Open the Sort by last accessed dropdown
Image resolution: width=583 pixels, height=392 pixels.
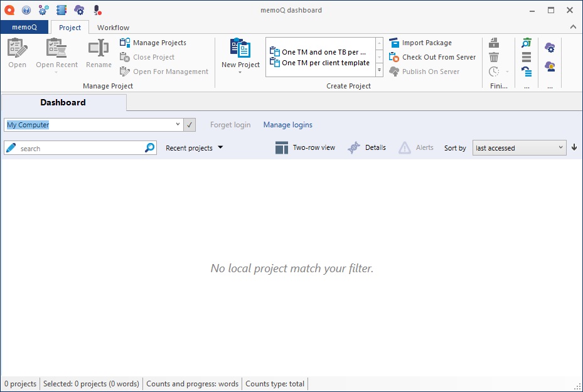(520, 148)
